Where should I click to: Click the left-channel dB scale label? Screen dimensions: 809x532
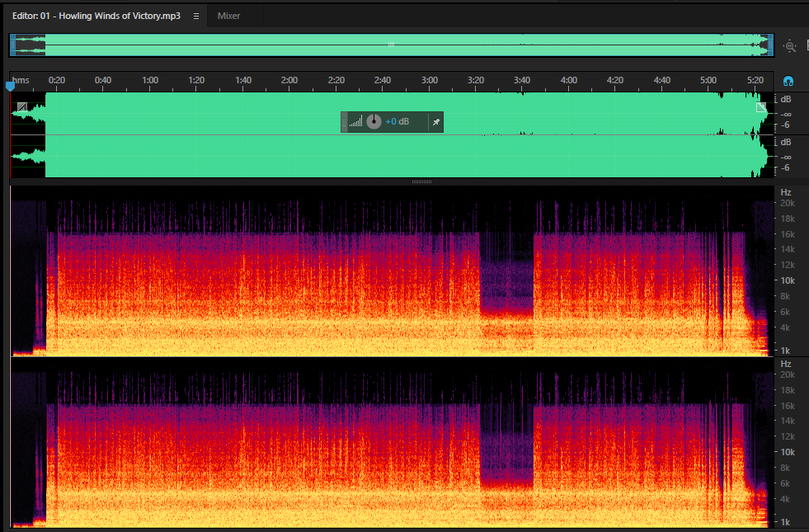pyautogui.click(x=786, y=99)
